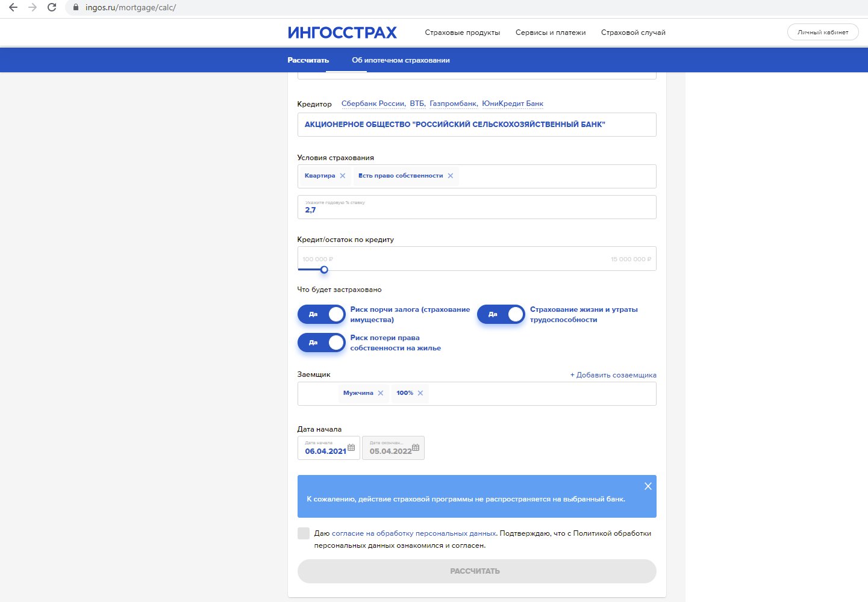
Task: Open the Рассчитать tab
Action: pos(308,60)
